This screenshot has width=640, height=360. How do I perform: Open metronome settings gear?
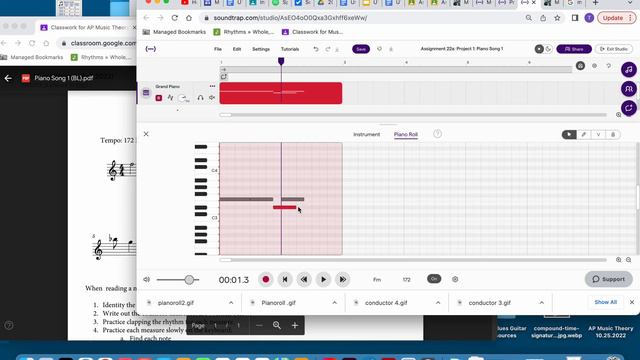(x=455, y=279)
